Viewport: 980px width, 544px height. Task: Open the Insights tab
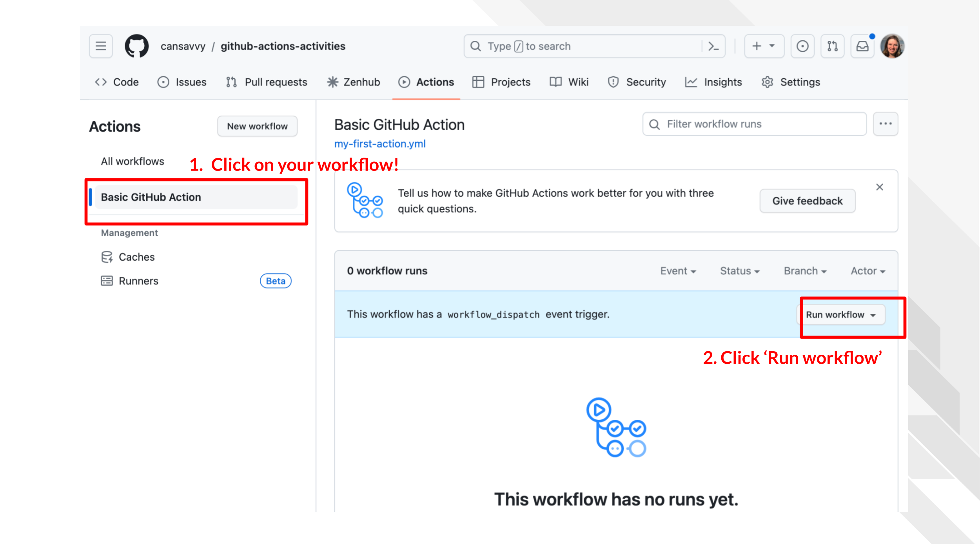point(713,82)
